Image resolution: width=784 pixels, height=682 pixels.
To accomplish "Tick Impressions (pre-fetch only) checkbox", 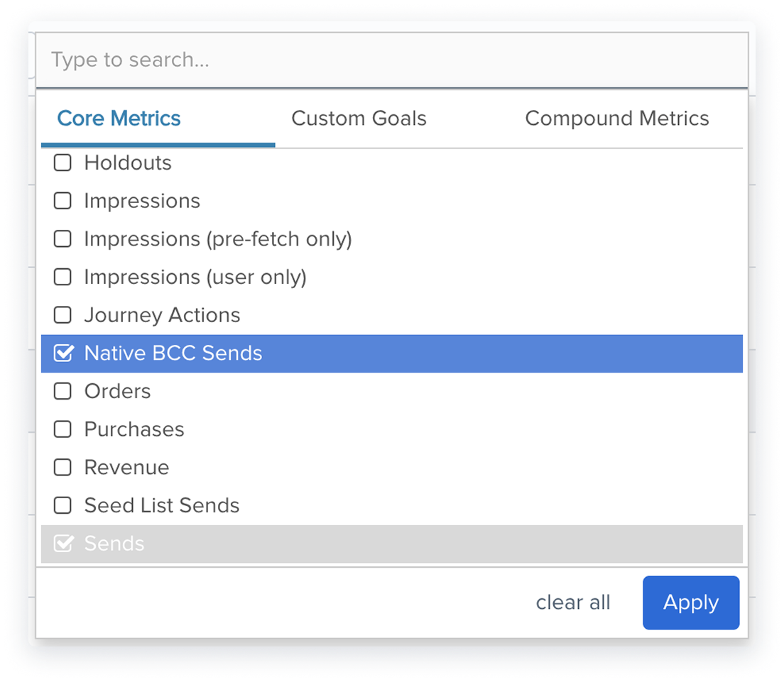I will (62, 239).
